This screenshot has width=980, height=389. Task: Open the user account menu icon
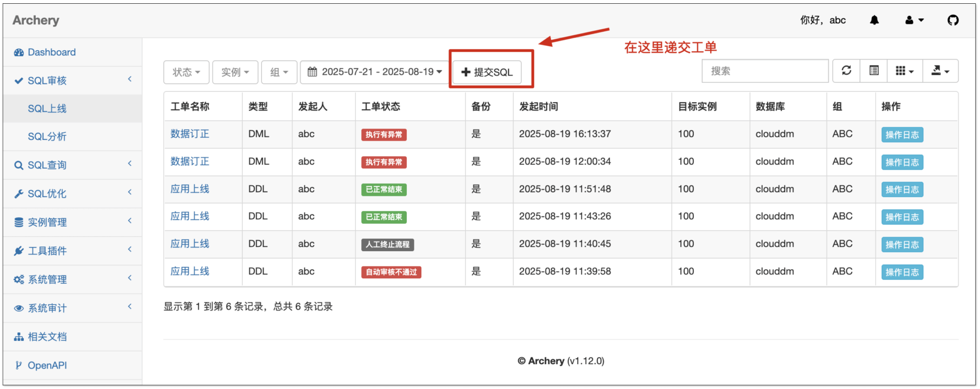[x=914, y=21]
